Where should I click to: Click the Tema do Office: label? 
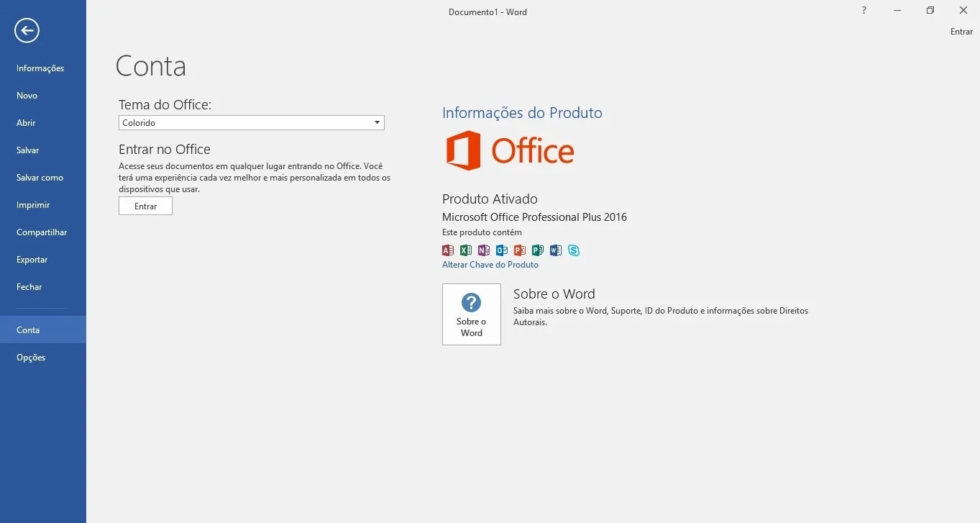point(165,105)
